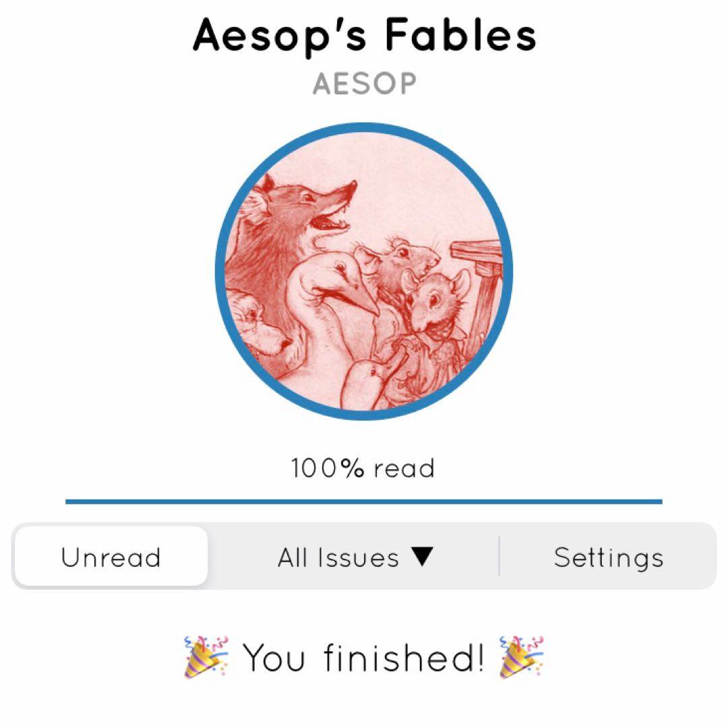
Task: Click the divider left of Settings
Action: click(499, 557)
